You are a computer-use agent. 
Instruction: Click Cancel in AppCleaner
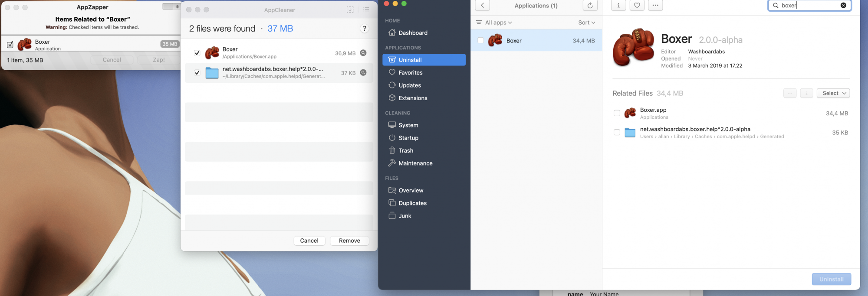coord(309,241)
